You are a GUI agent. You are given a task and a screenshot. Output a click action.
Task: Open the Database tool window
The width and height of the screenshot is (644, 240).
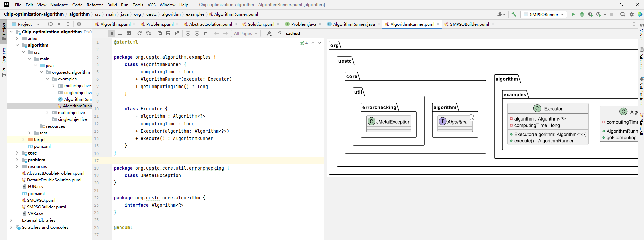click(x=641, y=59)
